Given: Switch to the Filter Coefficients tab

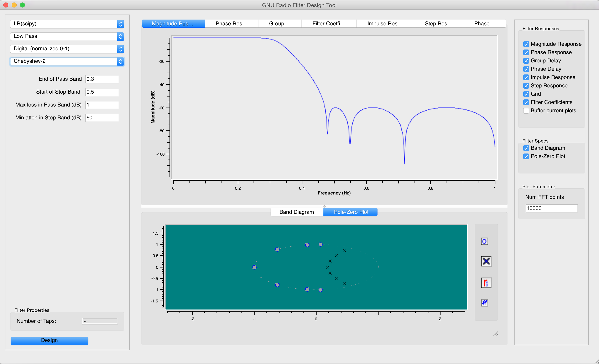Looking at the screenshot, I should click(329, 24).
